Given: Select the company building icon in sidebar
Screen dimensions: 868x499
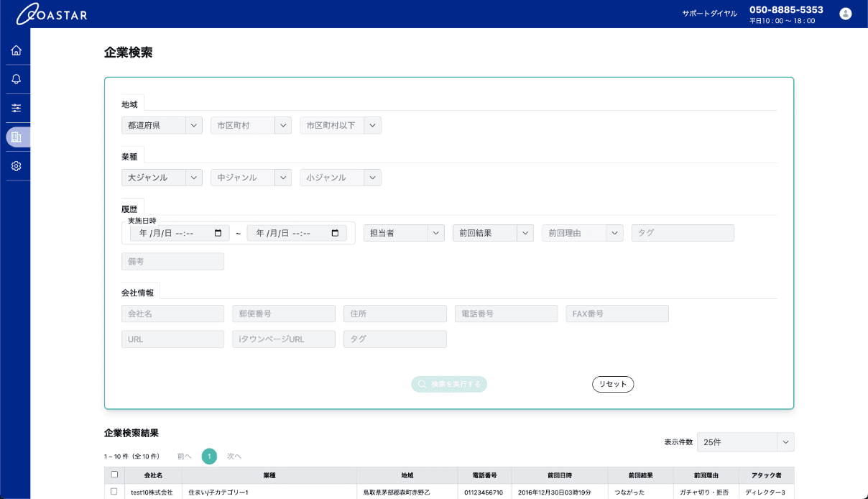Looking at the screenshot, I should [17, 137].
